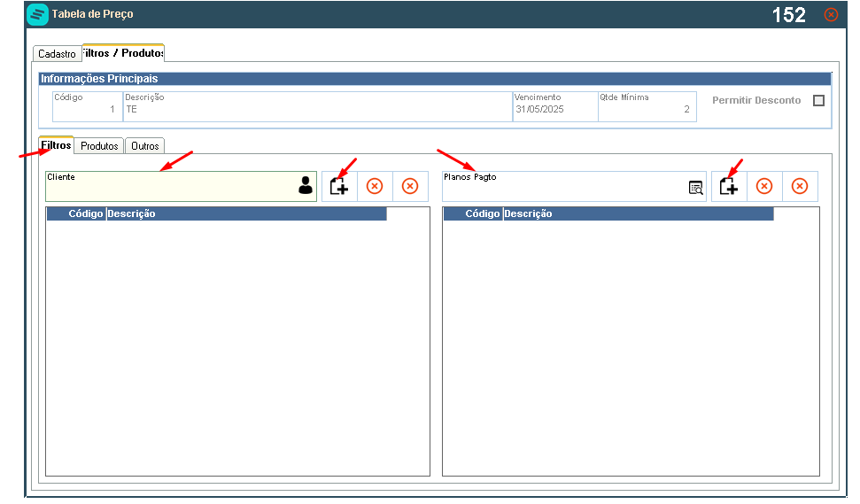Click Descrição column header in payment plans grid
This screenshot has height=504, width=860.
(x=639, y=213)
